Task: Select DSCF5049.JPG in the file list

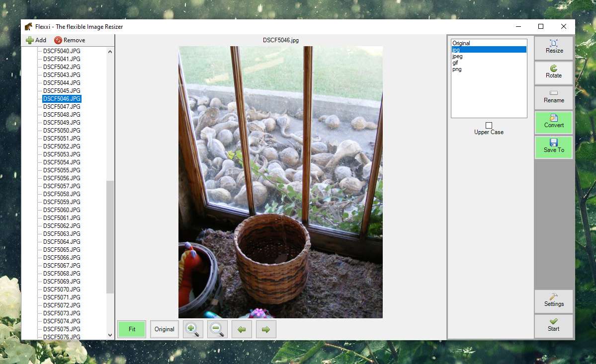Action: click(62, 123)
